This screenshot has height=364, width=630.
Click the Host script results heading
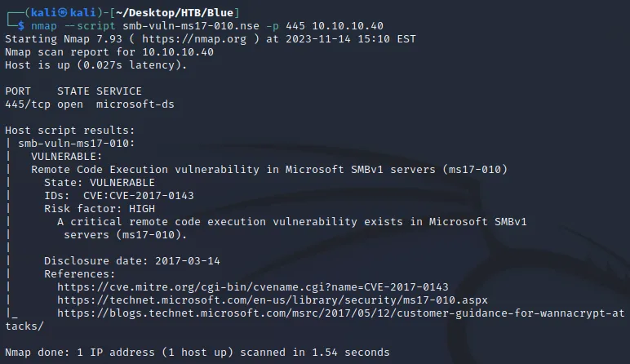pos(70,131)
